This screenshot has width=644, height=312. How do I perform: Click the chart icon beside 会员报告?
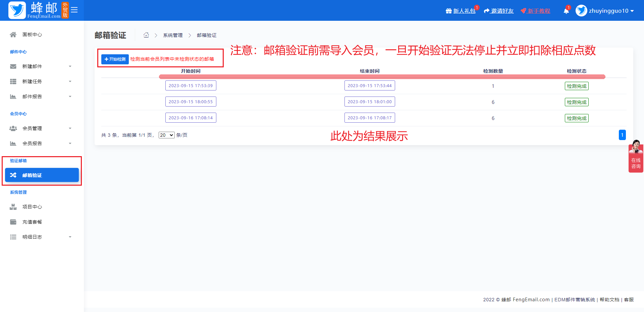point(13,143)
